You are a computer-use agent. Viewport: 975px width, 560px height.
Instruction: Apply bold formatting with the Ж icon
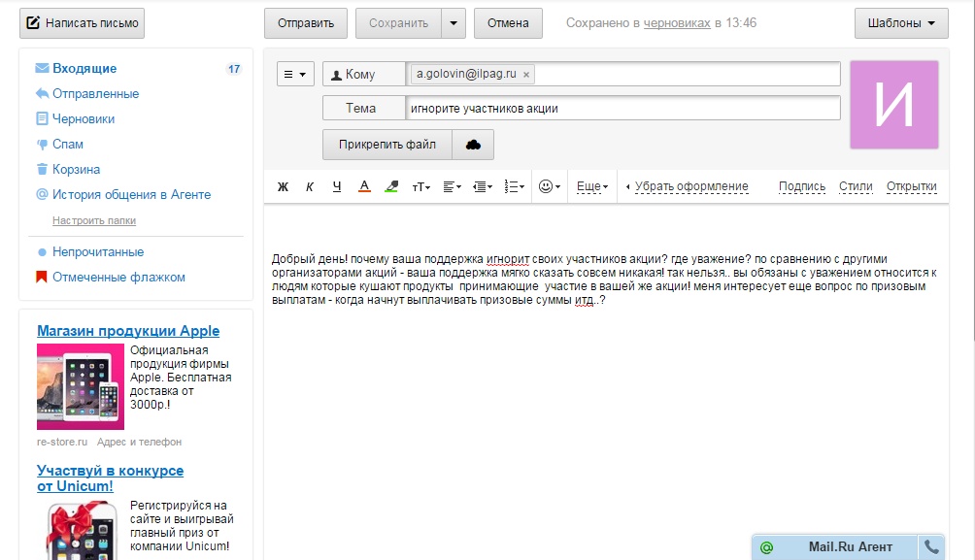pyautogui.click(x=284, y=186)
